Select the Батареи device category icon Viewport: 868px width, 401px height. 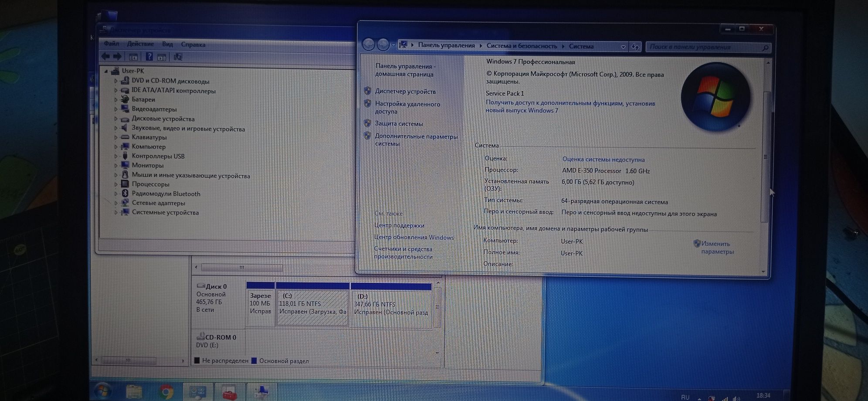pos(125,99)
